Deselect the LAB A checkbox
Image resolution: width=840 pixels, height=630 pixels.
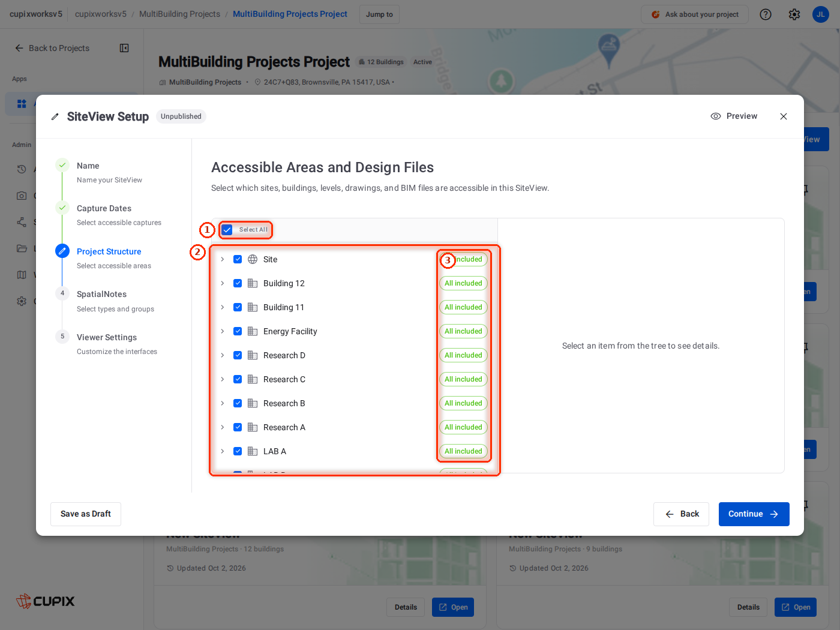point(238,451)
